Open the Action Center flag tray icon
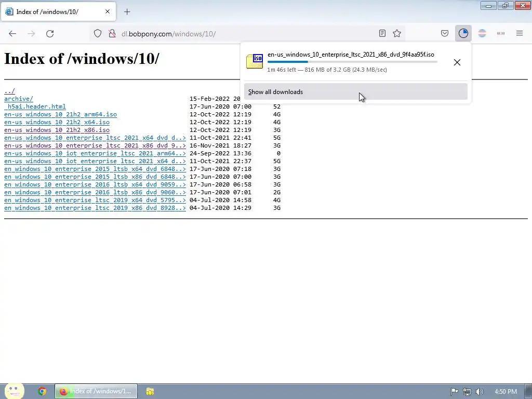The width and height of the screenshot is (532, 399). coord(454,392)
